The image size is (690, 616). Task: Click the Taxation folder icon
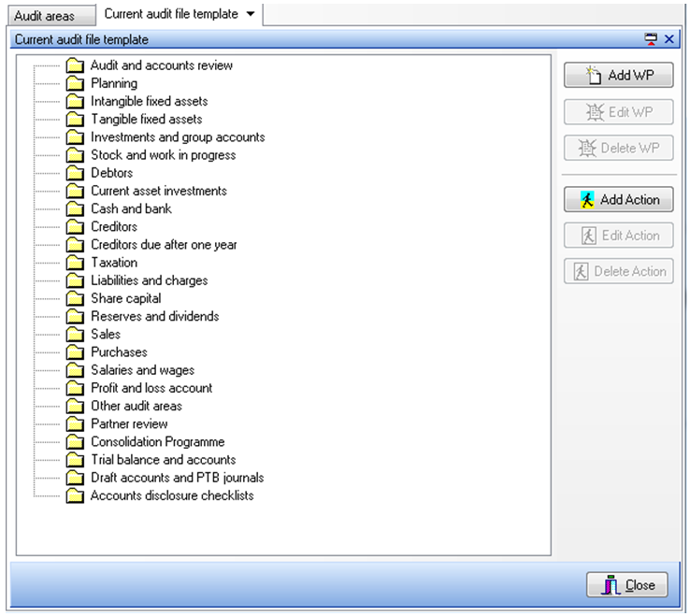[75, 263]
